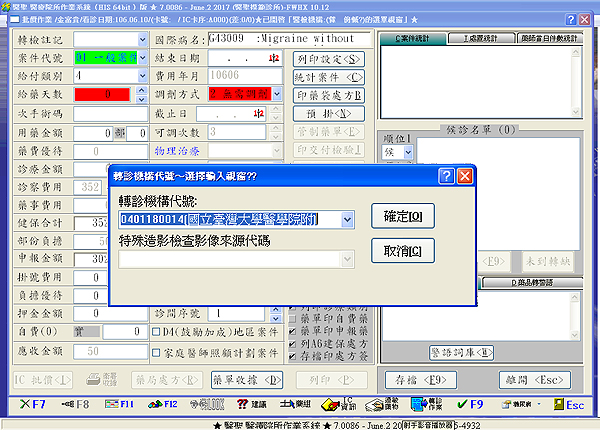Click the 確定[O] button
600x430 pixels.
pos(402,215)
